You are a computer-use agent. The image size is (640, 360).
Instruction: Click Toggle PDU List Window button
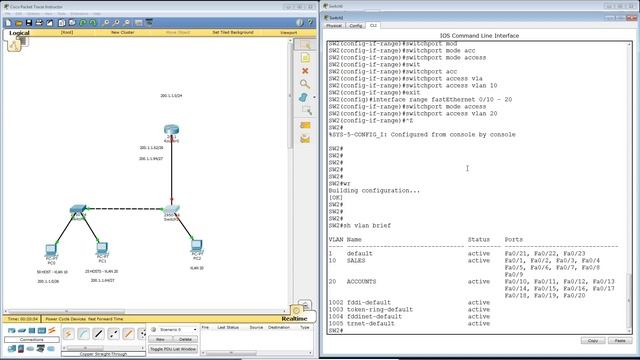[173, 349]
